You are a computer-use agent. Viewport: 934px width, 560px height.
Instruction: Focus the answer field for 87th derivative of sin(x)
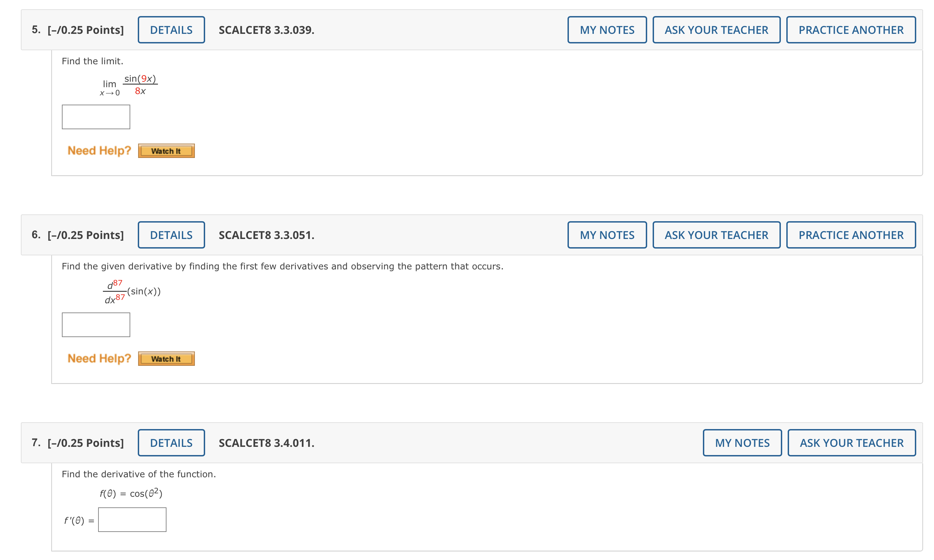(96, 324)
